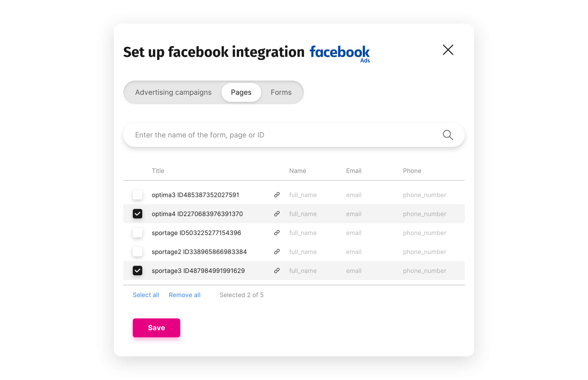This screenshot has height=380, width=588.
Task: Open the Pages tab
Action: (241, 92)
